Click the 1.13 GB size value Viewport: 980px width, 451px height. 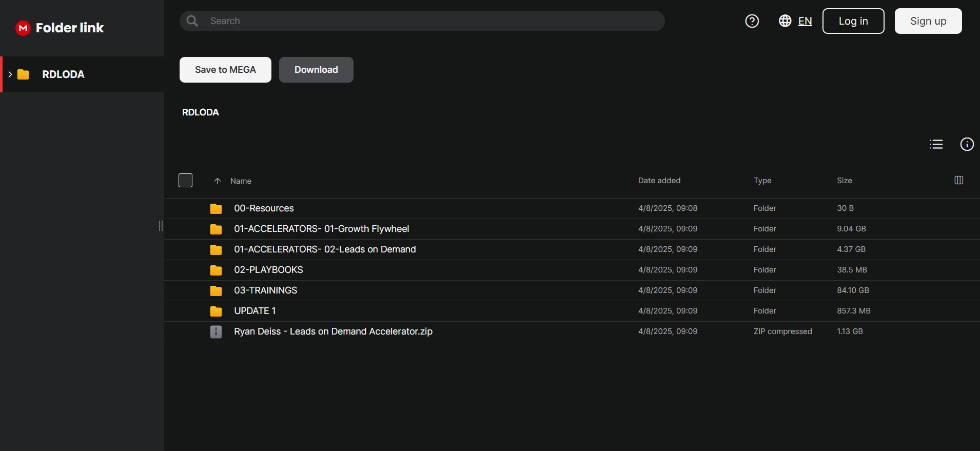[850, 331]
